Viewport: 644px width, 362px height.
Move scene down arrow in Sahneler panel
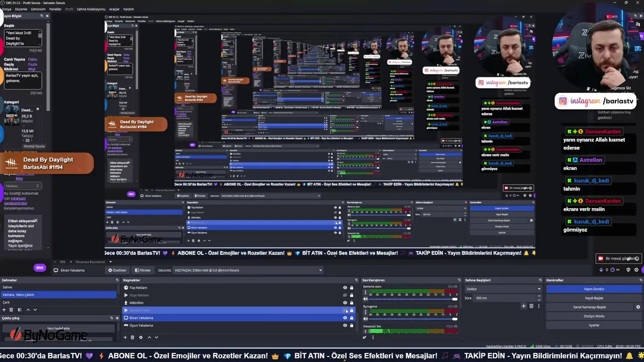tap(35, 310)
